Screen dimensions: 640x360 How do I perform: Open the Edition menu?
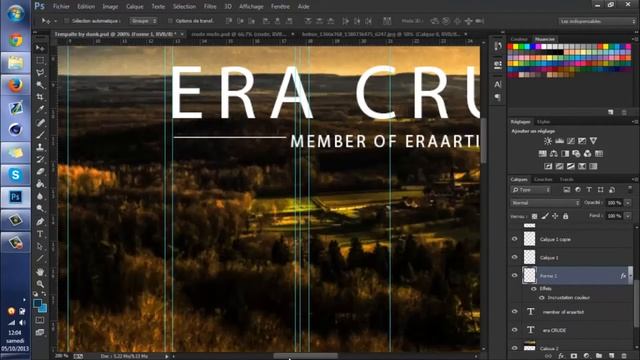click(x=86, y=7)
